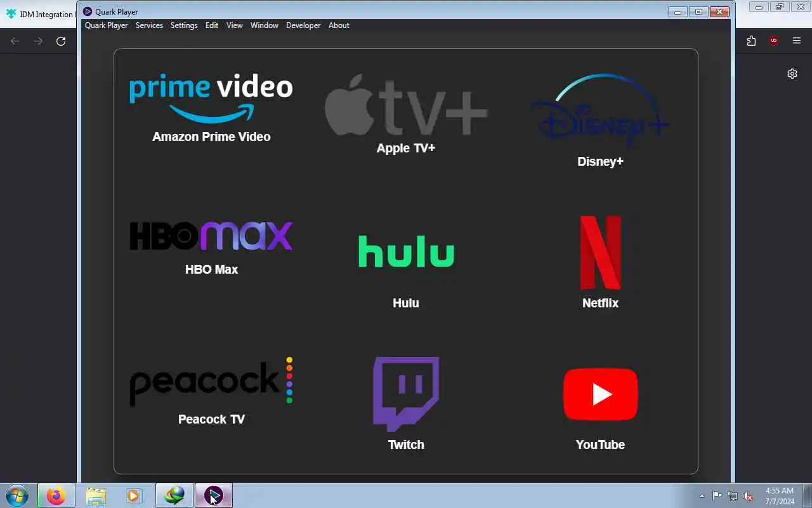Image resolution: width=812 pixels, height=508 pixels.
Task: Click the network tray icon
Action: tap(733, 496)
